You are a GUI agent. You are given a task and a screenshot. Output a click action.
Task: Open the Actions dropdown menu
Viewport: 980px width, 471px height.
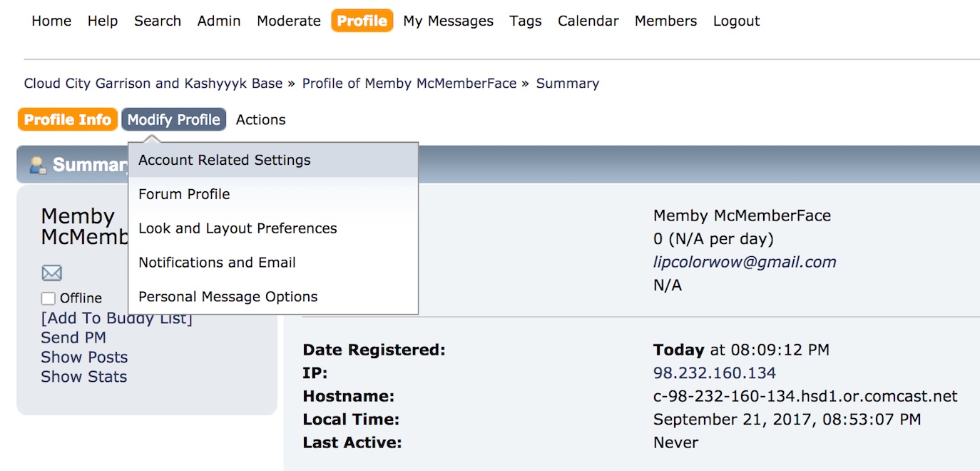(260, 120)
